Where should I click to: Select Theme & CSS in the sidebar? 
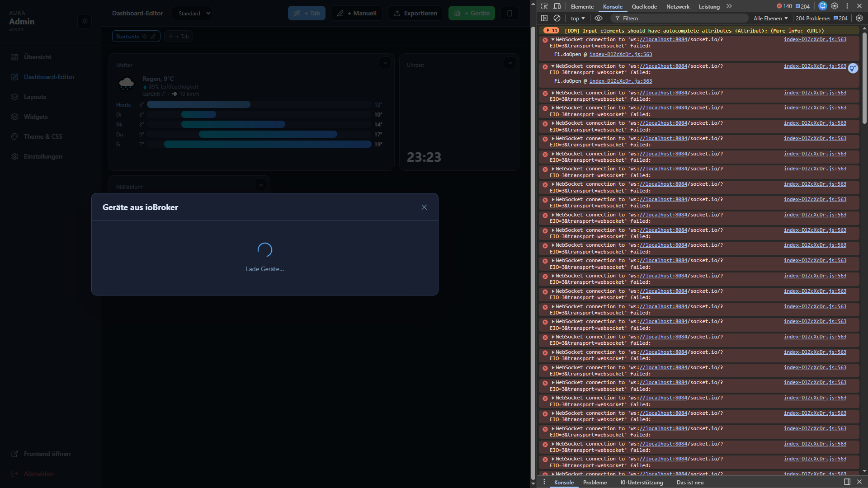pos(43,136)
